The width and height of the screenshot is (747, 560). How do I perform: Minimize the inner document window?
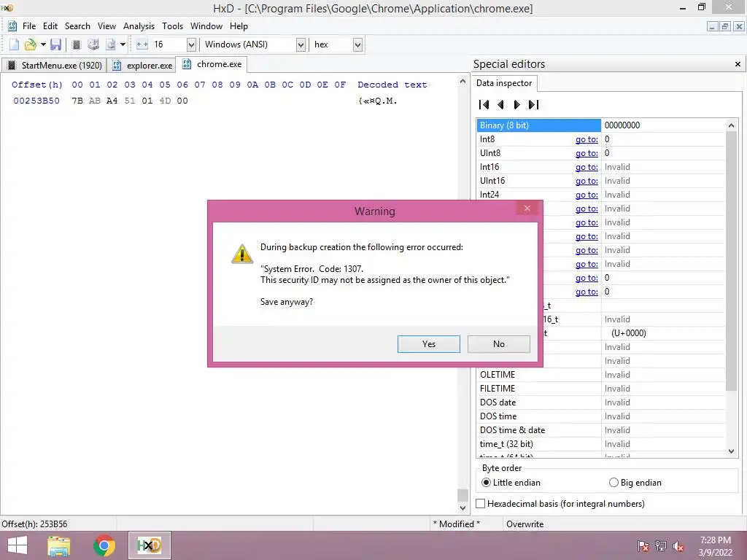pyautogui.click(x=712, y=27)
